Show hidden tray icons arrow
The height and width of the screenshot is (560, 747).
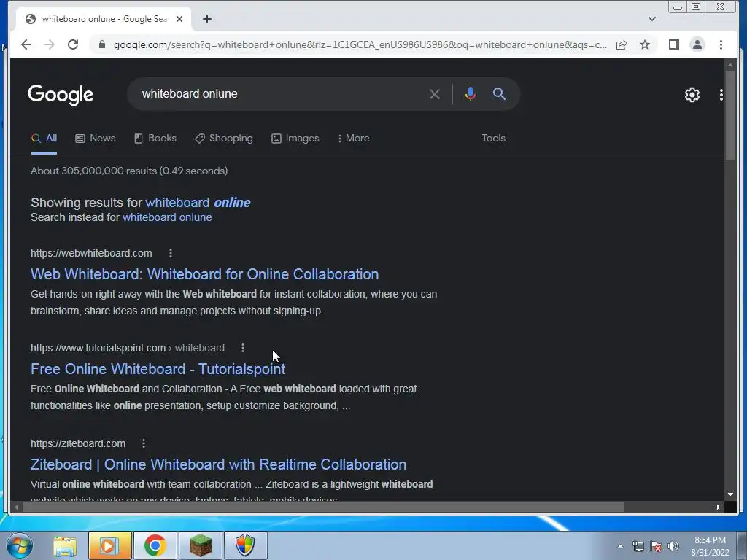coord(620,546)
